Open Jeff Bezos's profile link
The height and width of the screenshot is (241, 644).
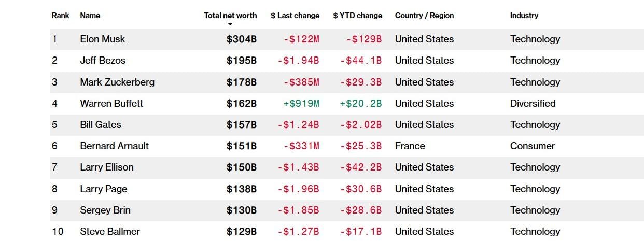tap(103, 61)
